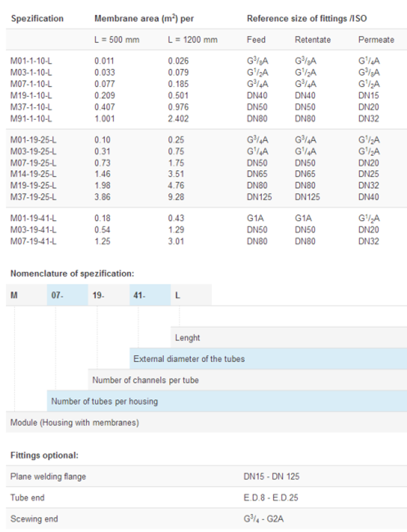The image size is (407, 532).
Task: Click the 'L = 1200 mm' column subheader
Action: tap(193, 40)
